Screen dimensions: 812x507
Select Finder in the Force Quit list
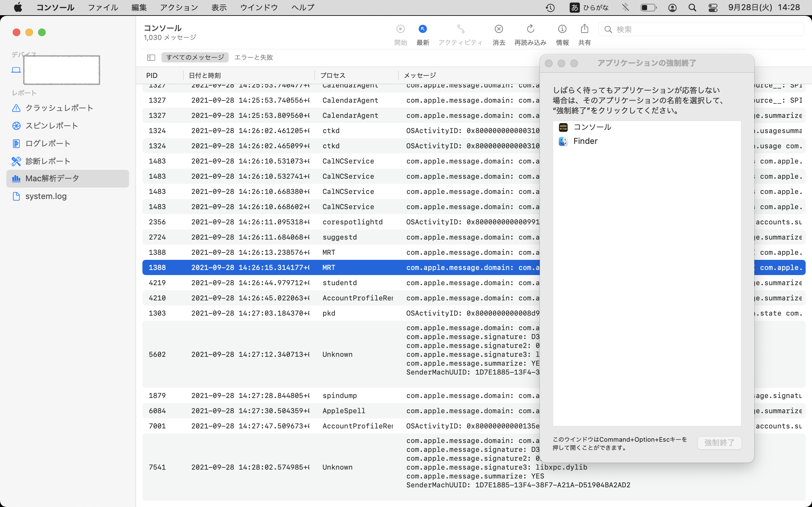585,141
